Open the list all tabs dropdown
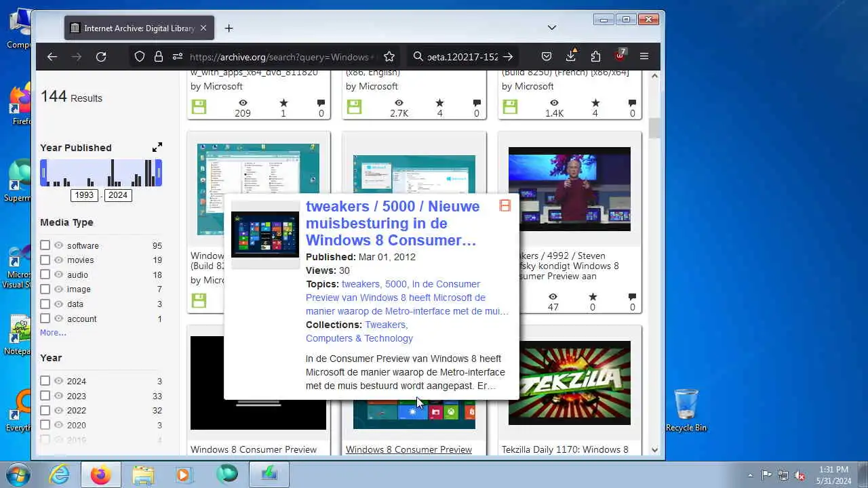This screenshot has width=868, height=488. [552, 28]
